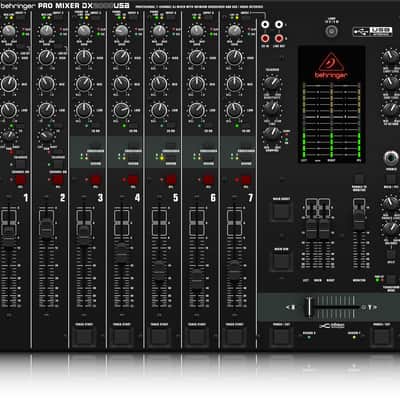Image resolution: width=400 pixels, height=400 pixels.
Task: Click the channel 3 gain knob at top
Action: pos(84,31)
